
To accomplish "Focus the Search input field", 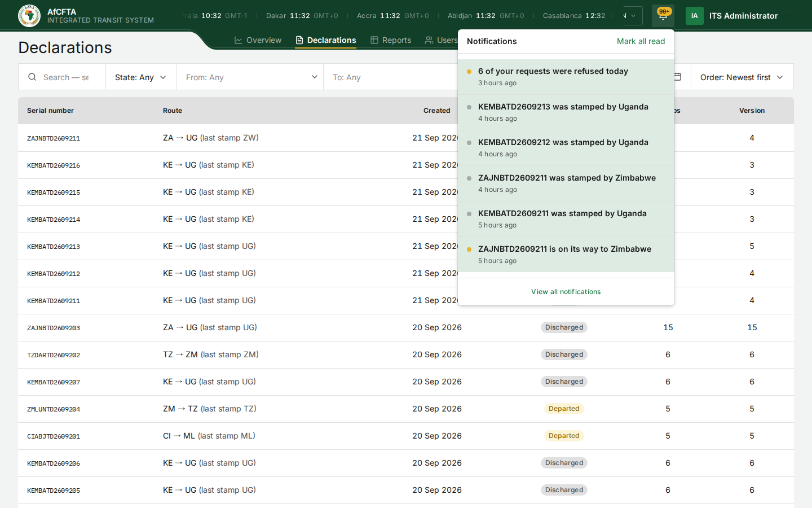I will pyautogui.click(x=66, y=77).
